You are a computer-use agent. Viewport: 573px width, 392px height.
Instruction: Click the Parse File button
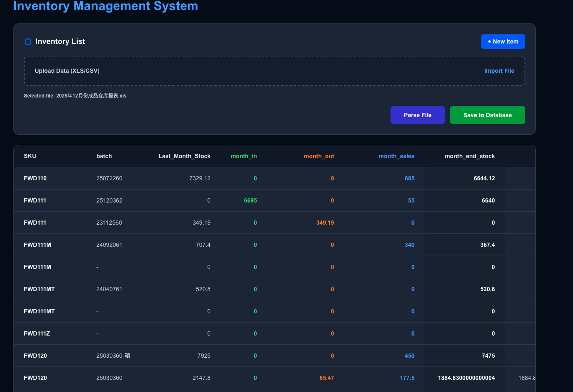(x=417, y=115)
